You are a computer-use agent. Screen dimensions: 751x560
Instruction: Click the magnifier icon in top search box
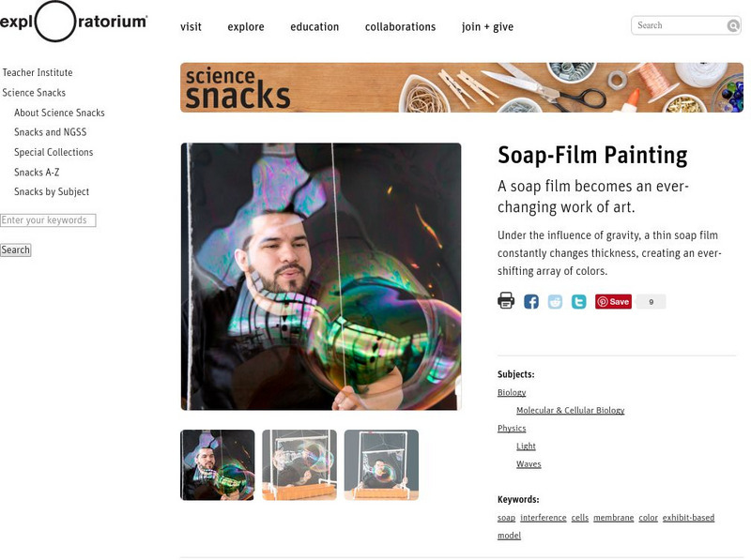click(x=733, y=25)
